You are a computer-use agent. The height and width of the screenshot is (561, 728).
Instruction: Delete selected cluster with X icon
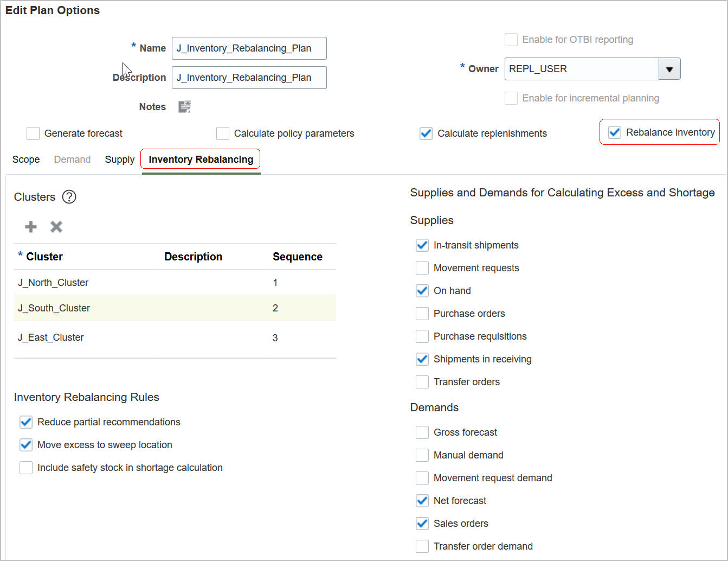pos(56,227)
